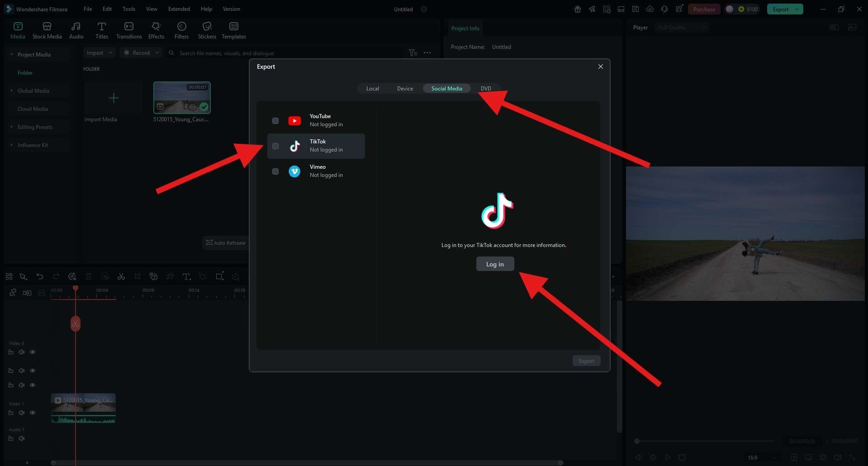Expand the Project Media tree
The image size is (868, 466).
point(12,54)
